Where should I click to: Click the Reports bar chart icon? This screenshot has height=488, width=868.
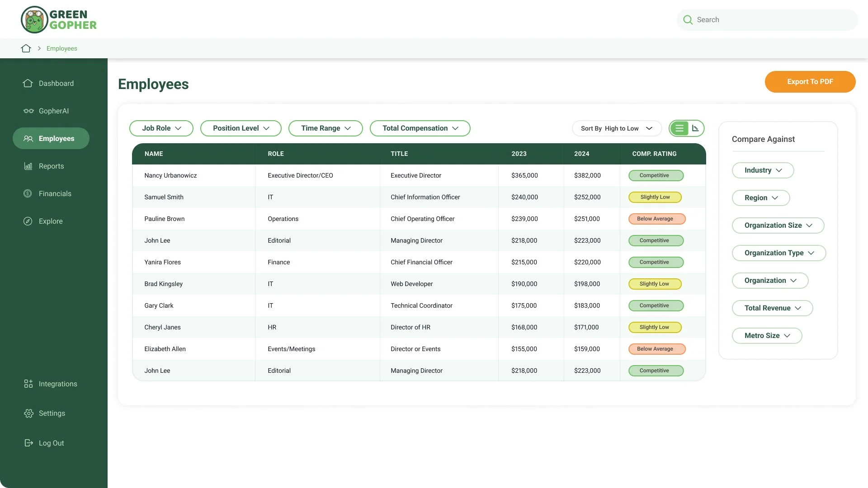28,166
